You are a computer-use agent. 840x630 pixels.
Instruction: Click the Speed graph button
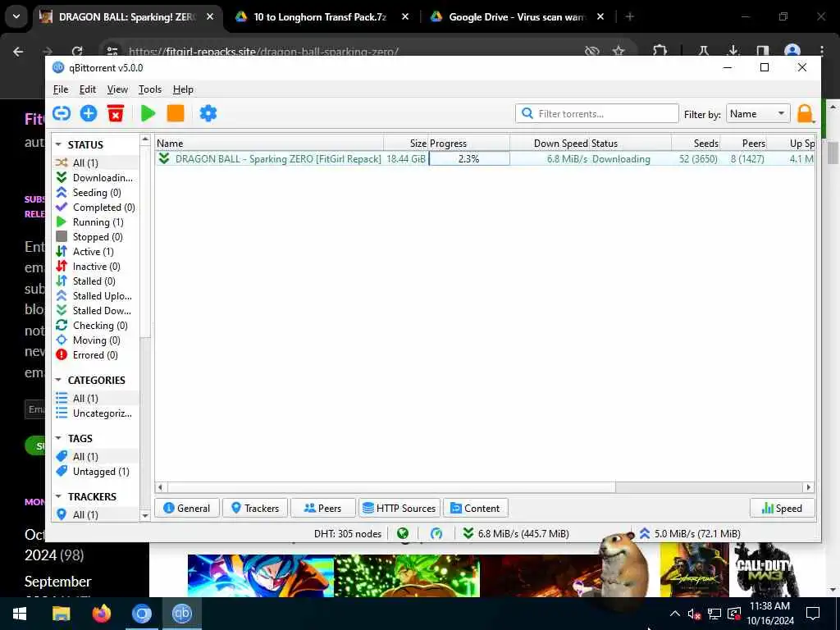782,508
